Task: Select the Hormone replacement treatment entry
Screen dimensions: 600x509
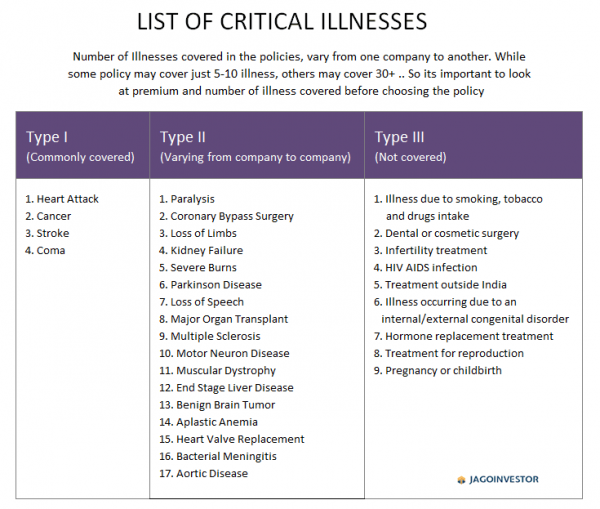Action: coord(463,336)
